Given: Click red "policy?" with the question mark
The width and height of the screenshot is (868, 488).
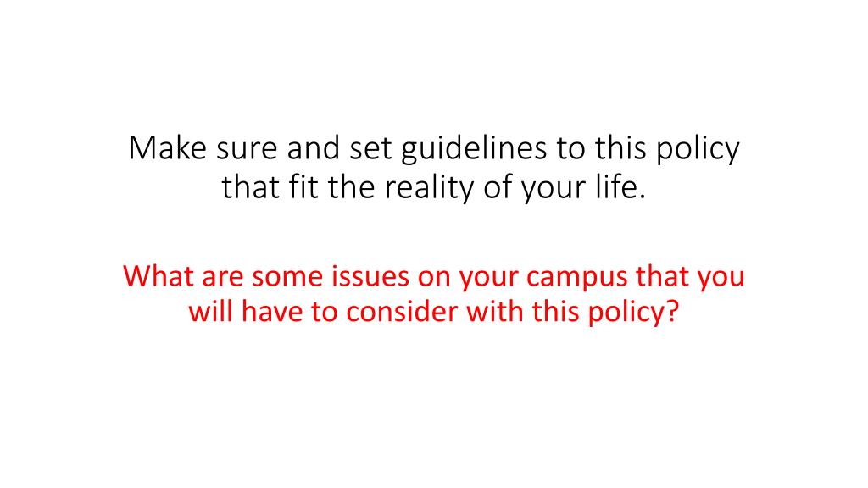Looking at the screenshot, I should coord(633,313).
